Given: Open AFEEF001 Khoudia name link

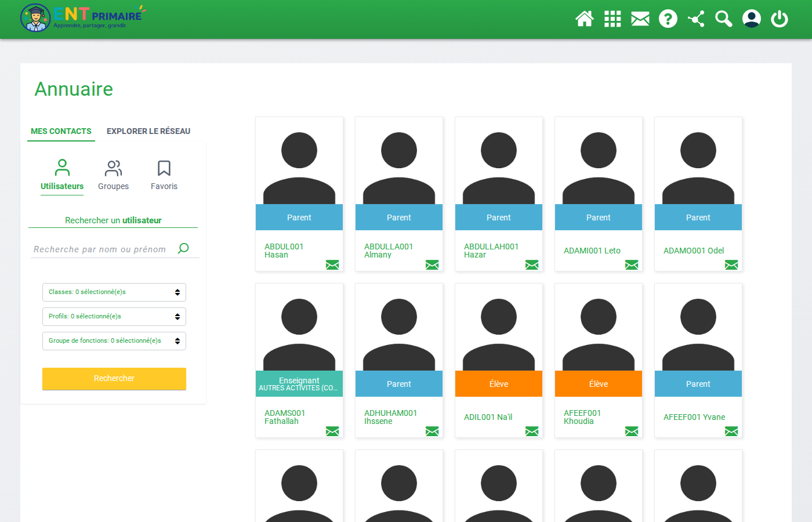Looking at the screenshot, I should (x=582, y=417).
